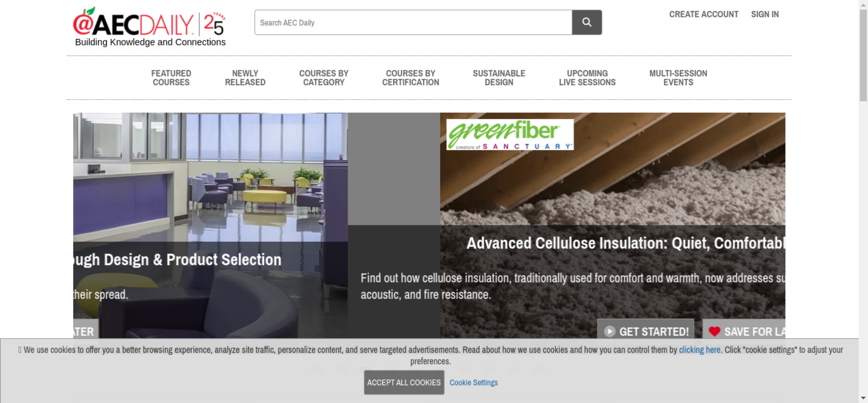Click the red heart save icon
868x403 pixels.
point(714,331)
